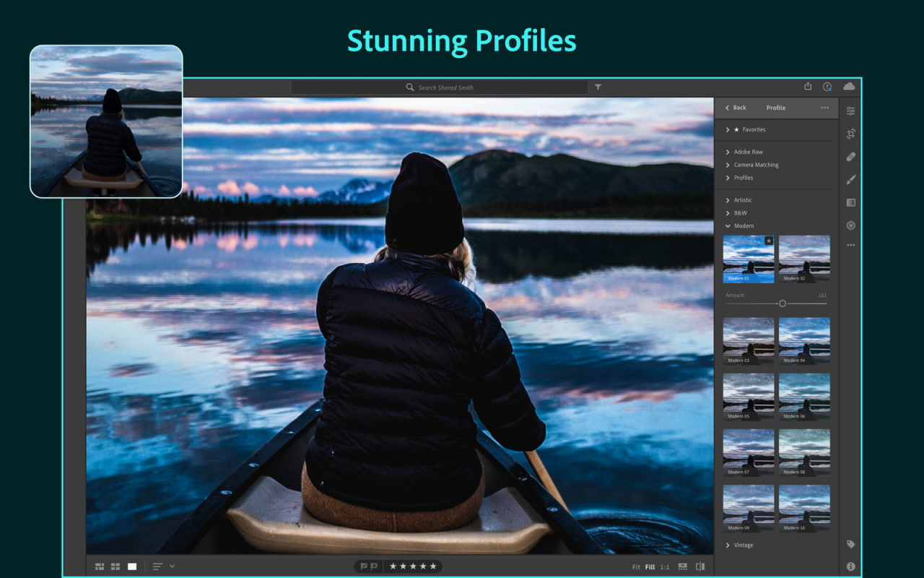
Task: Switch to single photo detail view
Action: pyautogui.click(x=132, y=566)
